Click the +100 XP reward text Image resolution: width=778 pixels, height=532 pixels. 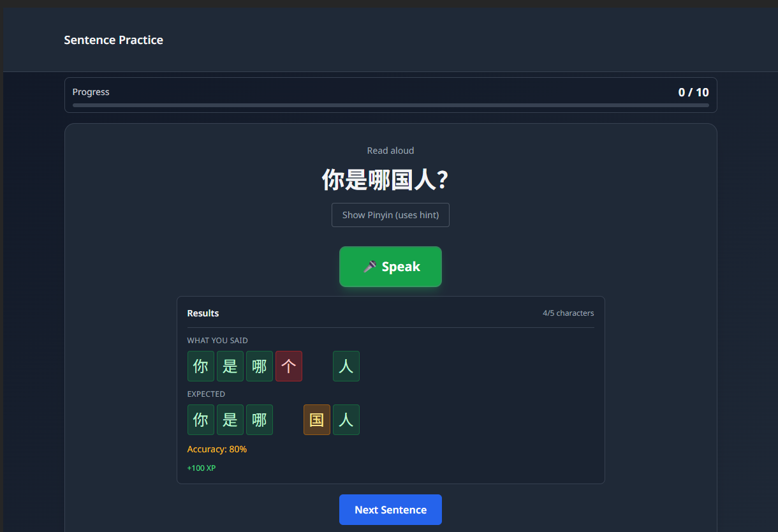click(202, 468)
